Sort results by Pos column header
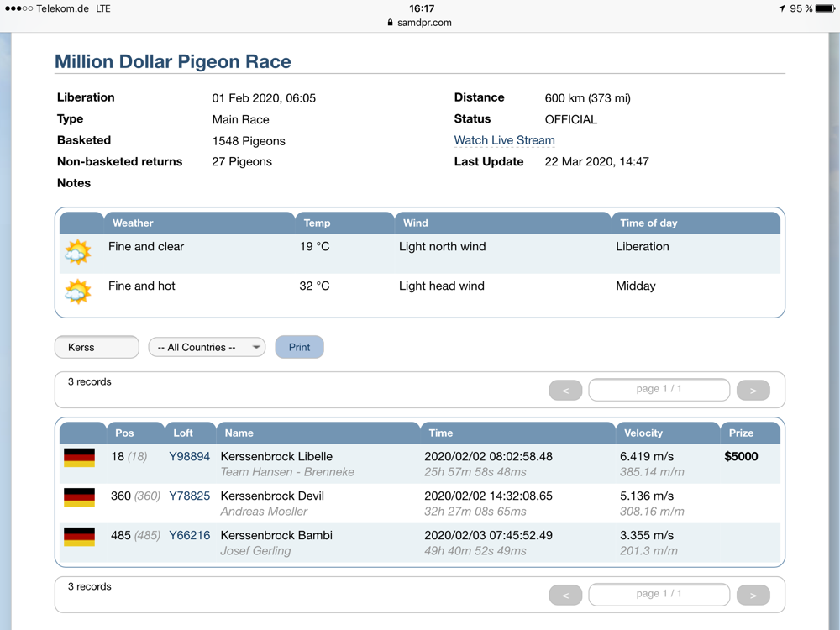Screen dimensions: 840x630 [x=124, y=433]
